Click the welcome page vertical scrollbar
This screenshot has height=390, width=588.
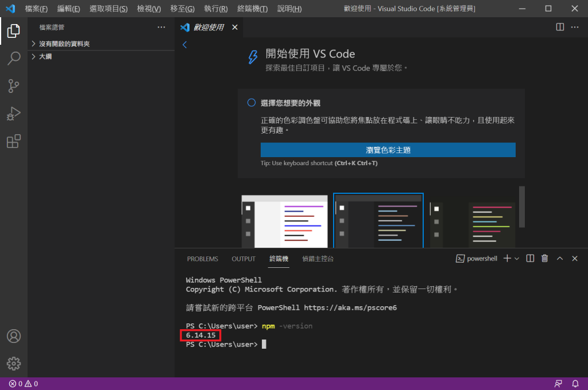pyautogui.click(x=521, y=207)
